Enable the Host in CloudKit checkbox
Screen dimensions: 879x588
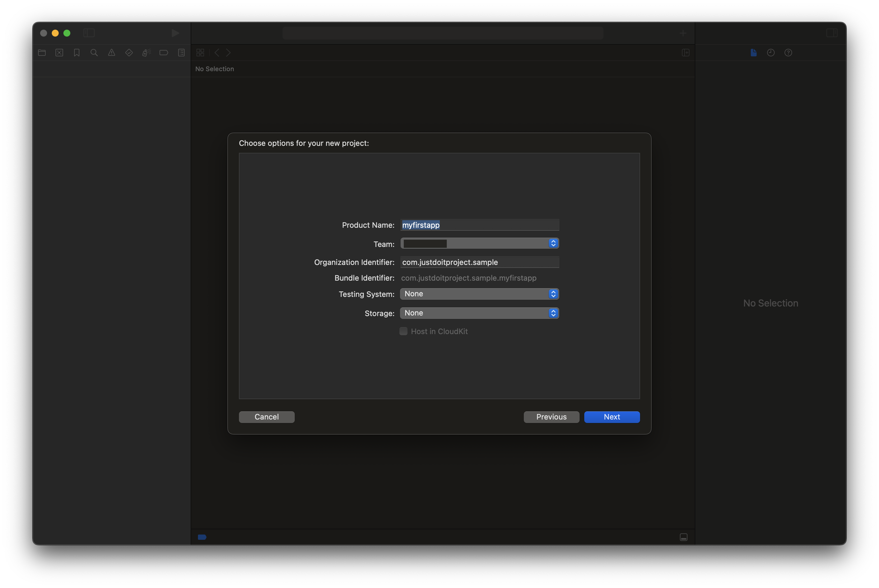tap(403, 331)
